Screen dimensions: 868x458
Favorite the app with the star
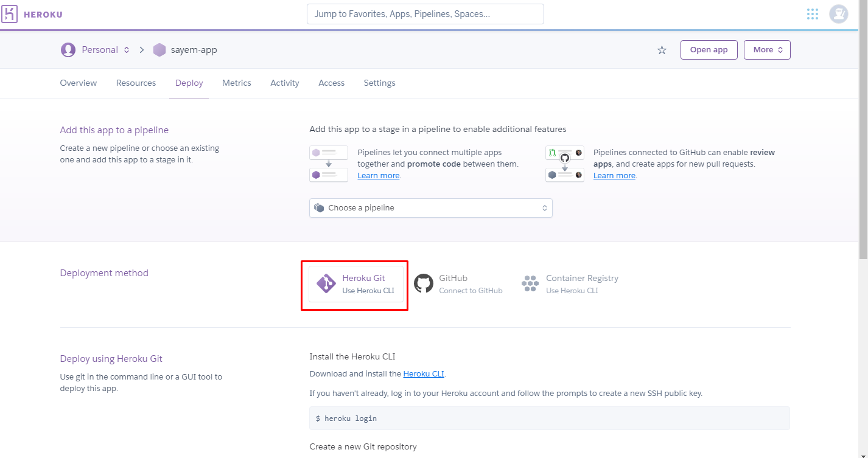click(661, 50)
